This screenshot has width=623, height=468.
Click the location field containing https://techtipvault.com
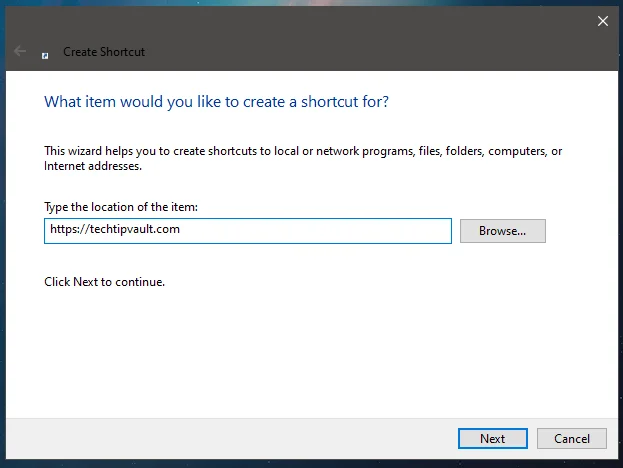tap(248, 231)
